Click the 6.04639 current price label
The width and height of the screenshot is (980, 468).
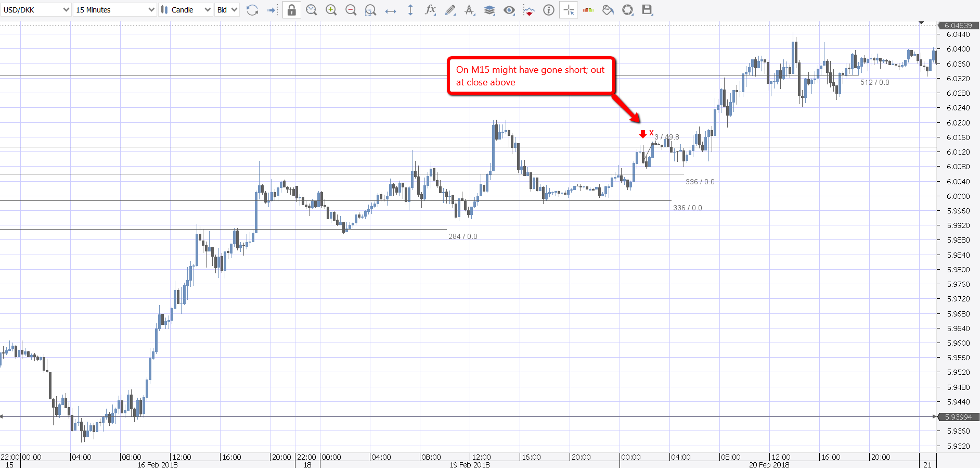[958, 26]
